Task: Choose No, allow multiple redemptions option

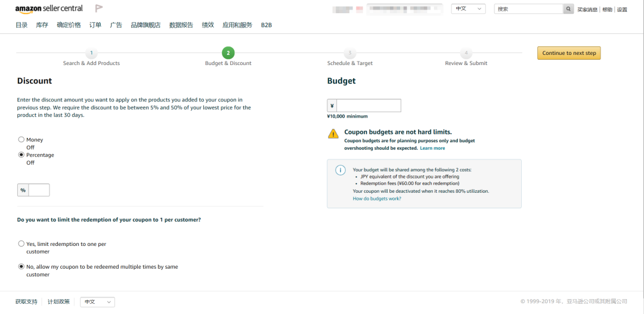Action: click(21, 267)
